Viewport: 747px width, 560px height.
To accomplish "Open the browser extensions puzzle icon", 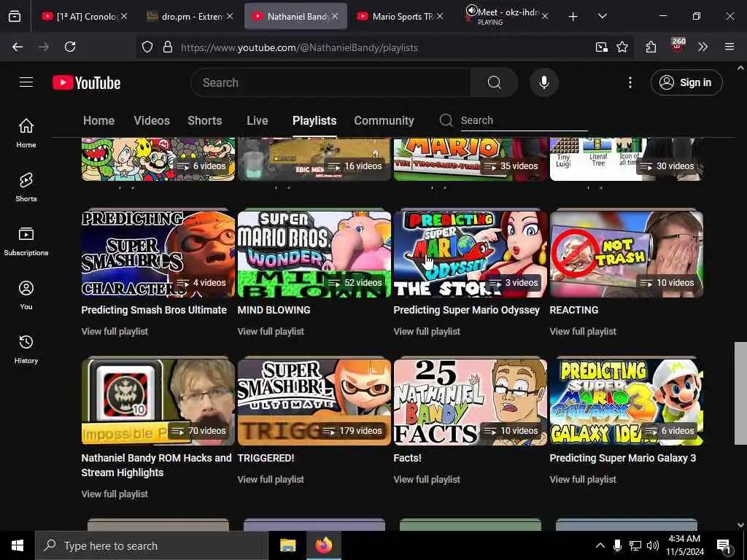I will (x=651, y=47).
